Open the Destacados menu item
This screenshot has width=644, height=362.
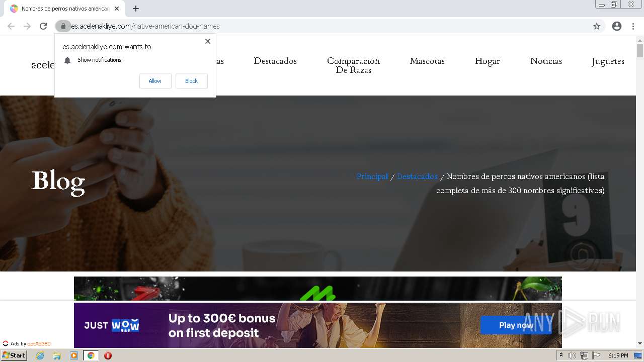tap(275, 61)
